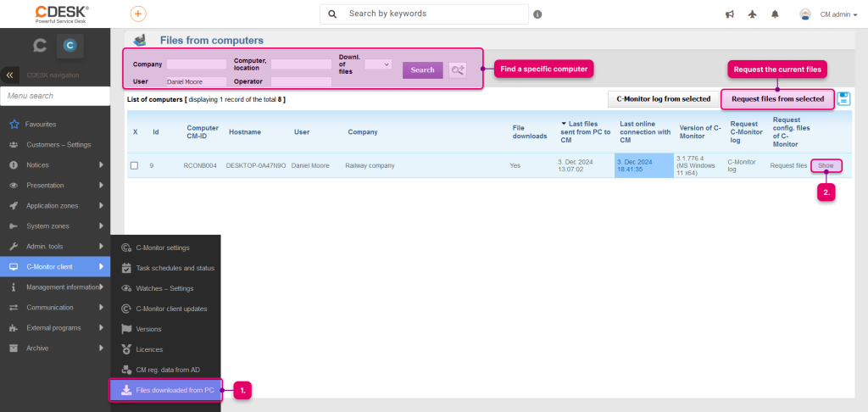Click the airplane icon in header
The height and width of the screenshot is (412, 868).
752,14
